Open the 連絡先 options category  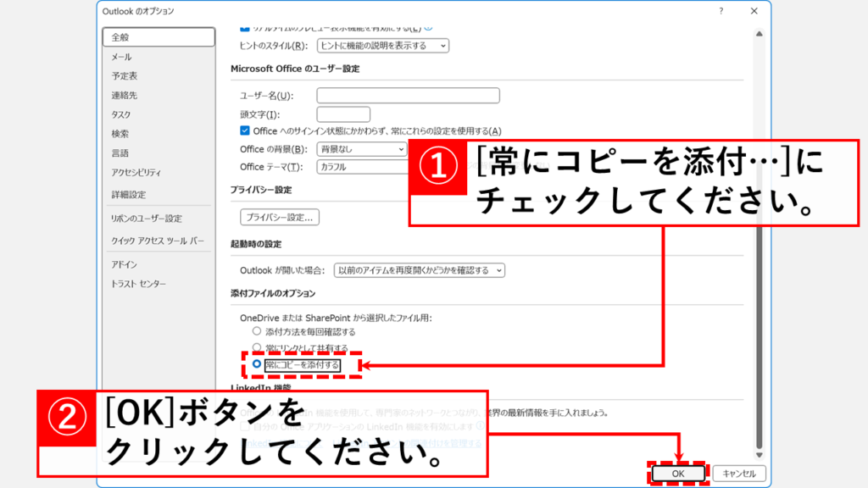coord(124,95)
